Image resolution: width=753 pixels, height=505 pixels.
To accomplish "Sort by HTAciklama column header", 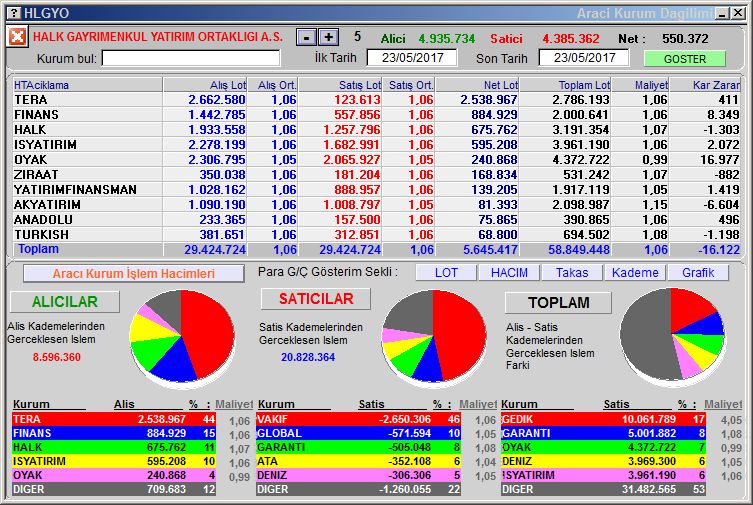I will click(87, 85).
